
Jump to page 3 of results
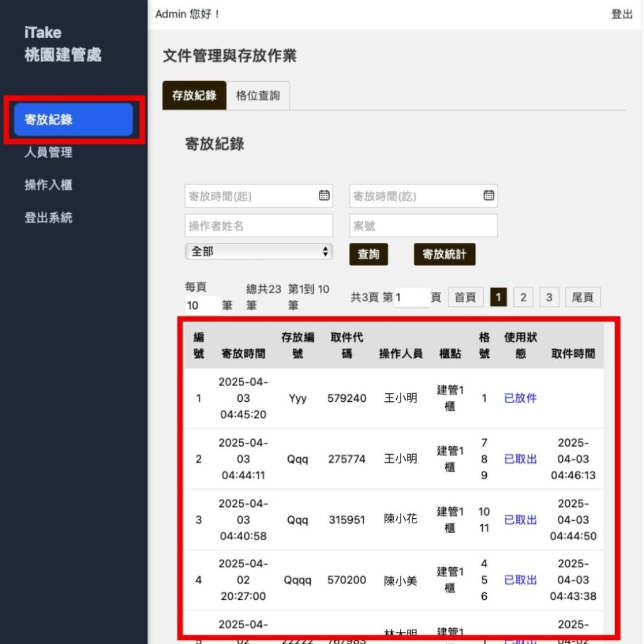(x=549, y=297)
